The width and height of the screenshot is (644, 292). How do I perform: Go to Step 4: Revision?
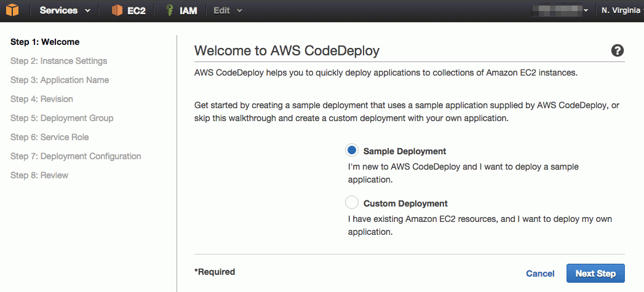[x=41, y=99]
